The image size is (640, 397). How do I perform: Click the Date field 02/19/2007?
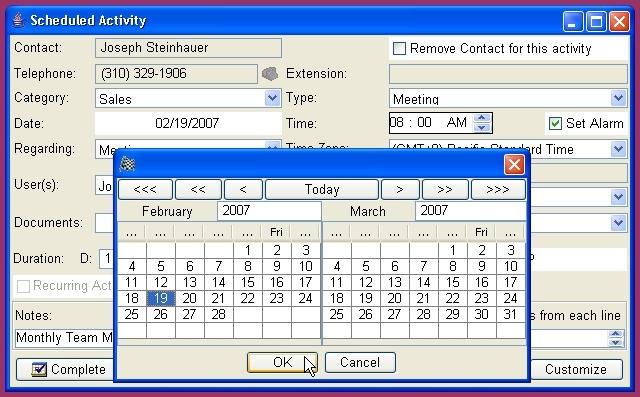tap(188, 123)
